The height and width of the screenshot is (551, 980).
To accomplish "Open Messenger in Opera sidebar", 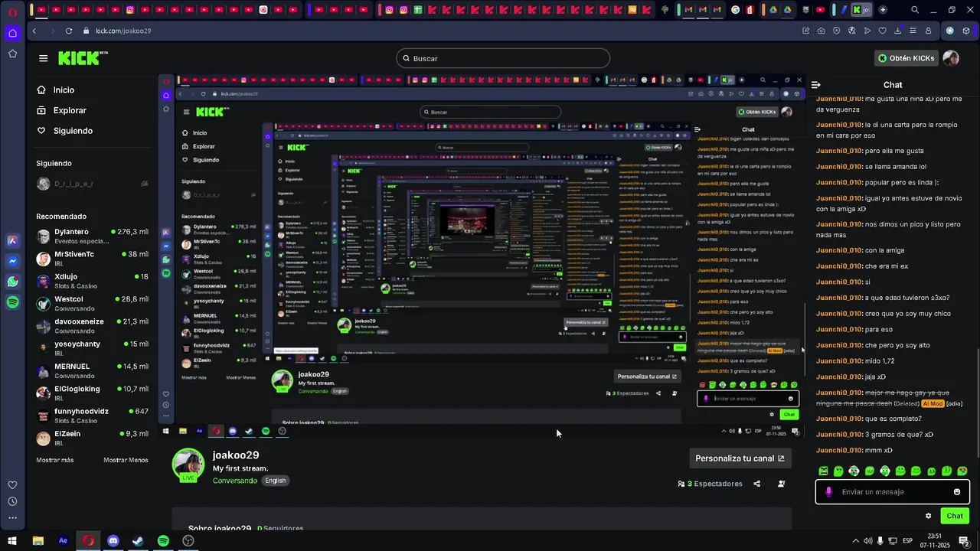I will [x=12, y=261].
